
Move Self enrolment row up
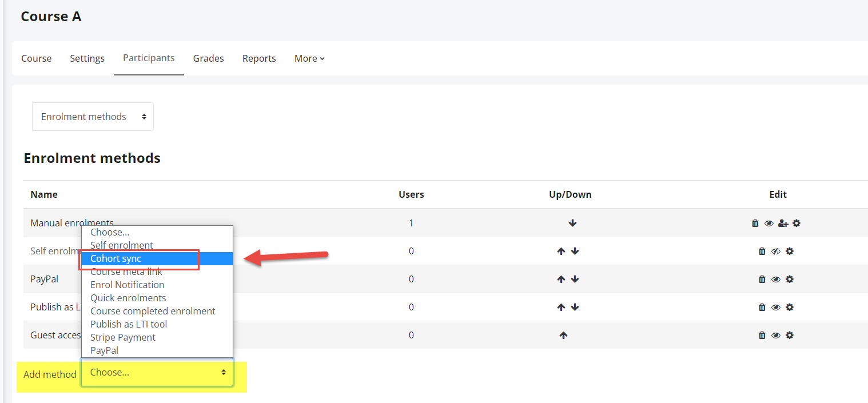click(x=561, y=251)
